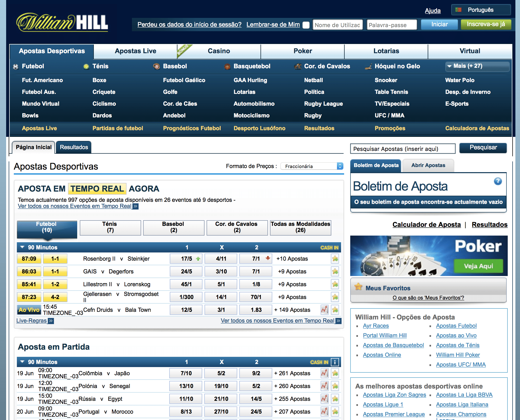Open stats chart icon for Colômbia v Japão
The image size is (520, 420).
pyautogui.click(x=324, y=373)
